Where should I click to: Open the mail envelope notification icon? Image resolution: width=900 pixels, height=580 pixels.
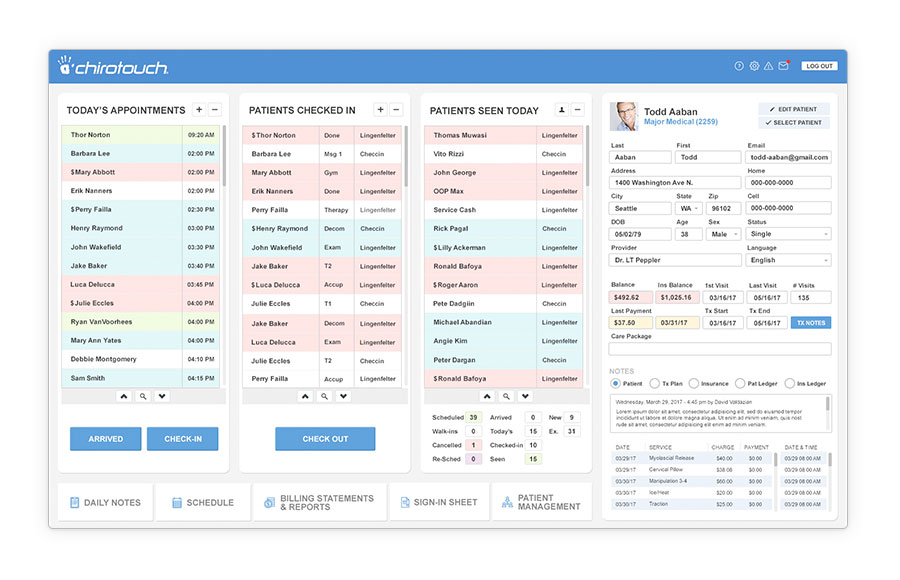pyautogui.click(x=783, y=66)
